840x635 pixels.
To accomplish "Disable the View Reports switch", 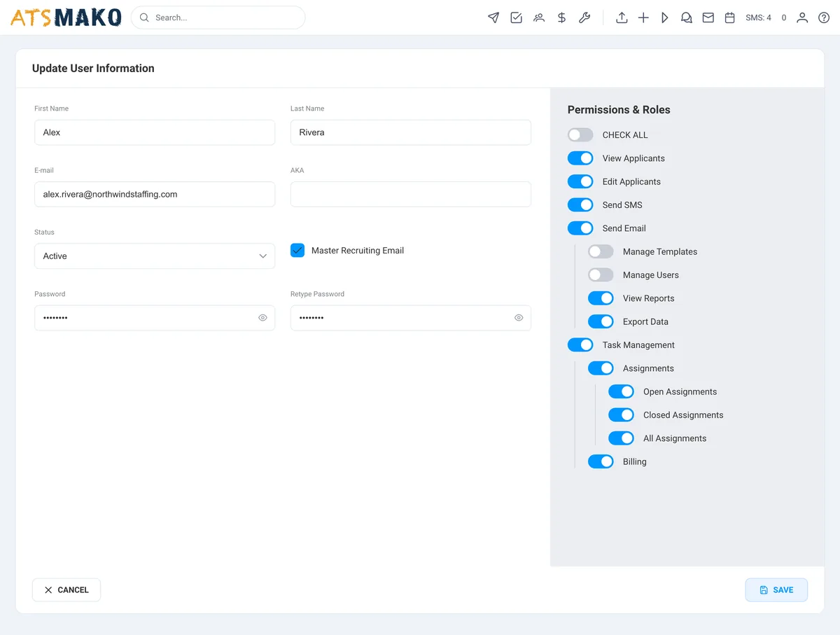I will click(601, 298).
